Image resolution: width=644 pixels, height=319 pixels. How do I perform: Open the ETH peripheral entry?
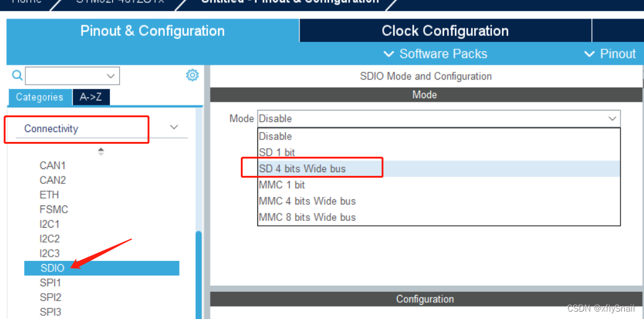(49, 194)
